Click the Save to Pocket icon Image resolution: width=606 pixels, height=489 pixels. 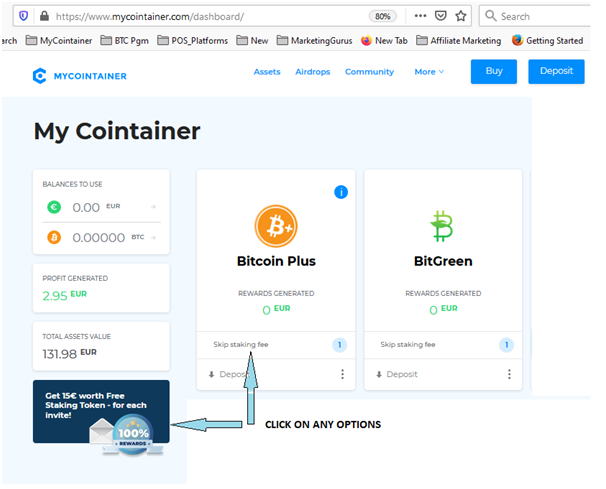point(441,16)
